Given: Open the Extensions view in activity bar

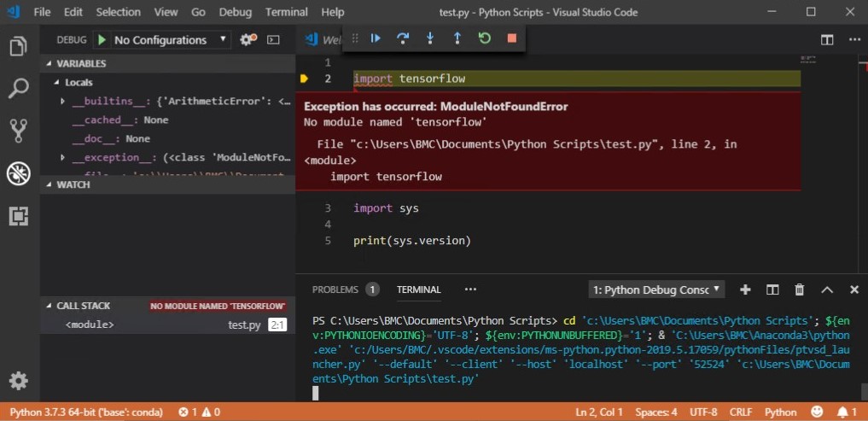Looking at the screenshot, I should tap(19, 216).
